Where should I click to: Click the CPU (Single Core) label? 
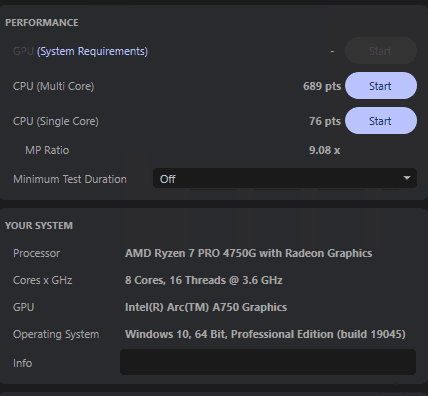(56, 121)
